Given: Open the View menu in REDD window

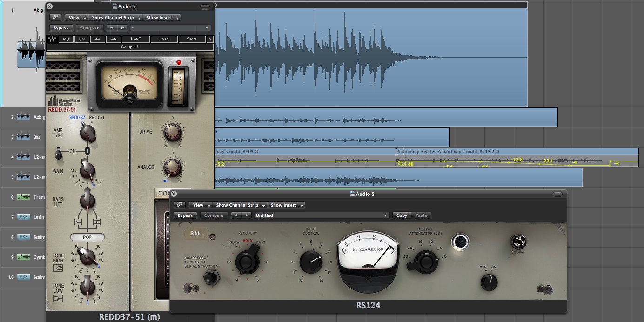Looking at the screenshot, I should (76, 18).
